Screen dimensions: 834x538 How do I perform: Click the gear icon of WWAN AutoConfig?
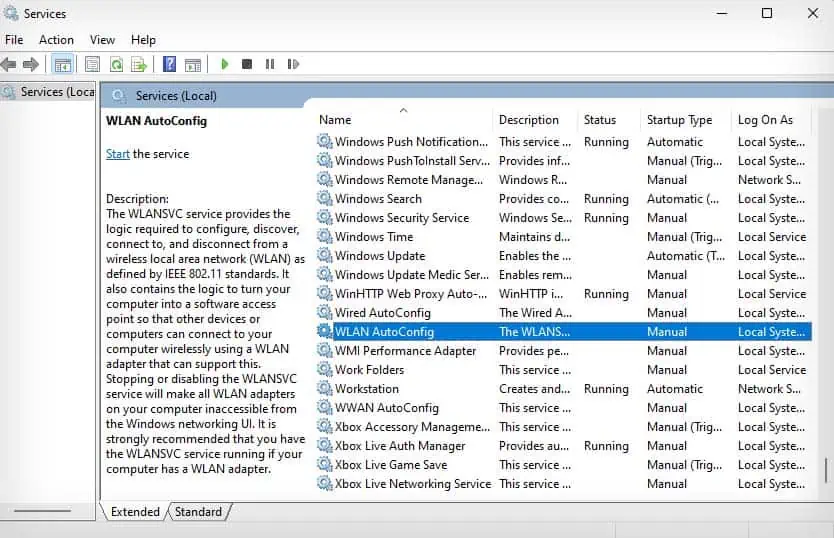pos(324,408)
